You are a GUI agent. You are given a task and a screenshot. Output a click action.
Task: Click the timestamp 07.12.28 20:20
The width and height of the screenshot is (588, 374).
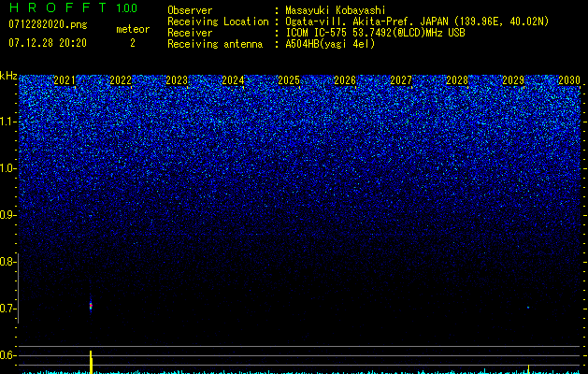coord(48,43)
